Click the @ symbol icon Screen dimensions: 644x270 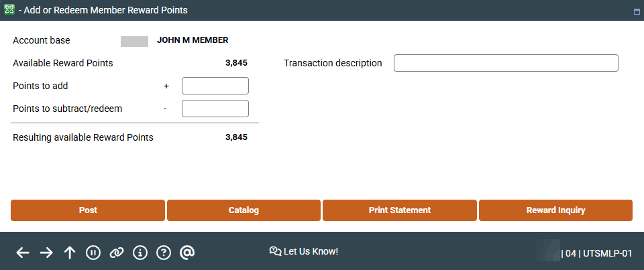(187, 253)
